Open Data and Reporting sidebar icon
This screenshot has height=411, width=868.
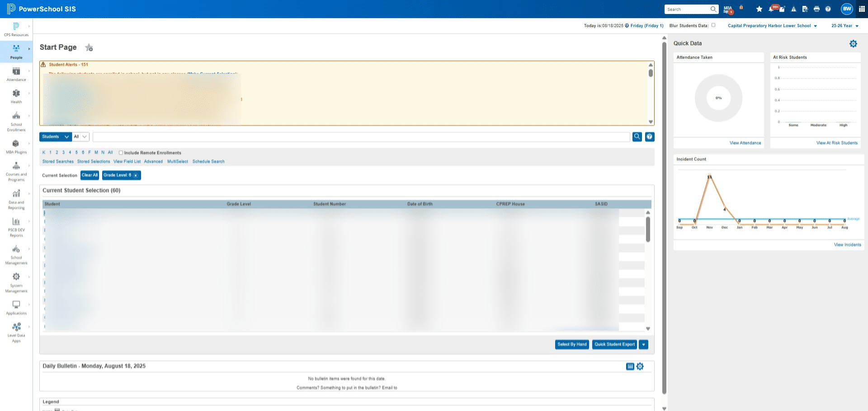coord(16,200)
